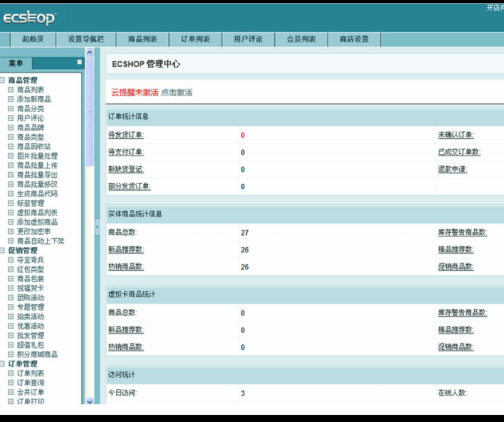The height and width of the screenshot is (422, 504).
Task: Switch to the 商品列表 top tab
Action: click(x=142, y=39)
